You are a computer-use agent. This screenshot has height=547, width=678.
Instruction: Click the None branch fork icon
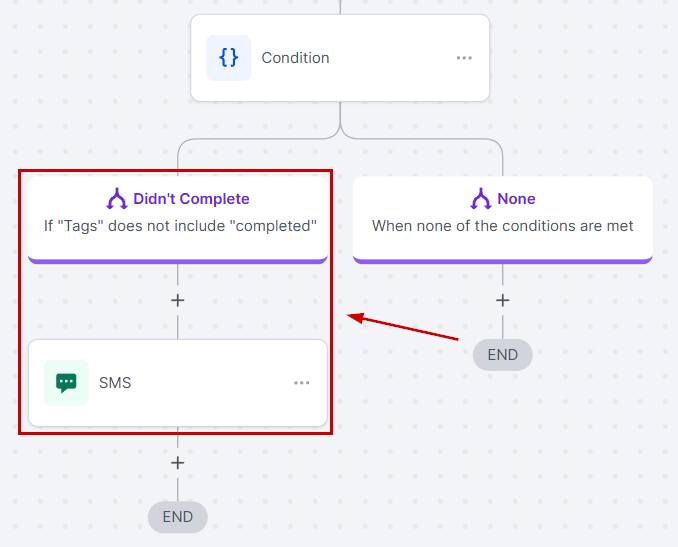click(481, 199)
